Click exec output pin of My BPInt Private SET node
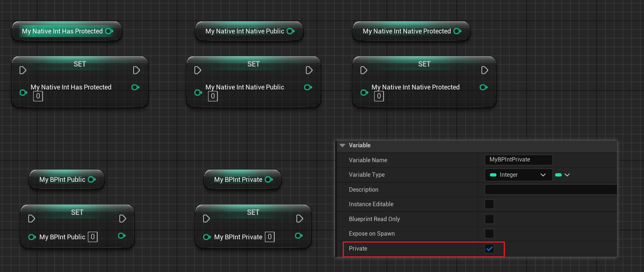The image size is (644, 272). (299, 219)
